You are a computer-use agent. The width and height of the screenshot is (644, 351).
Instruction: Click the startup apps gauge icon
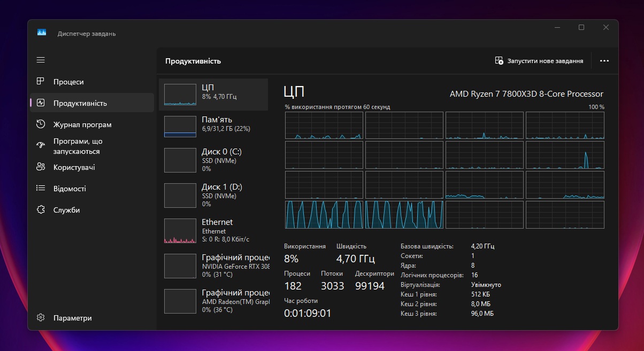[41, 146]
